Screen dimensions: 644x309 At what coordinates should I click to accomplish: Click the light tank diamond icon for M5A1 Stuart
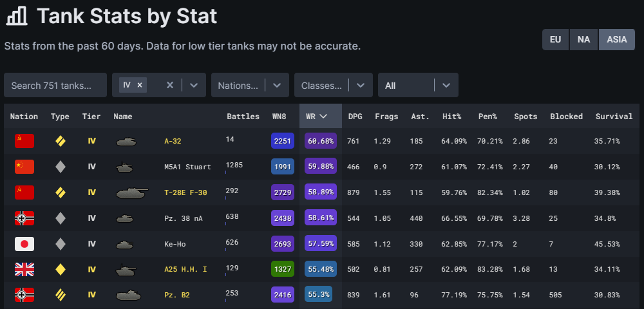(x=61, y=167)
